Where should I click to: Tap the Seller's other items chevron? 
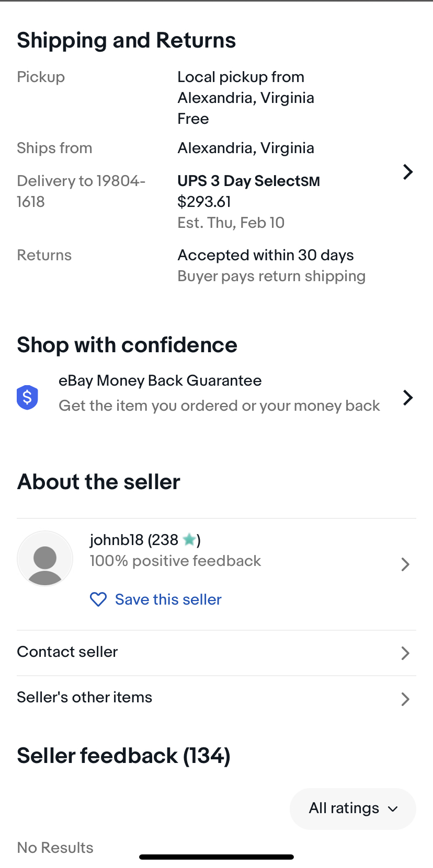[x=405, y=699]
